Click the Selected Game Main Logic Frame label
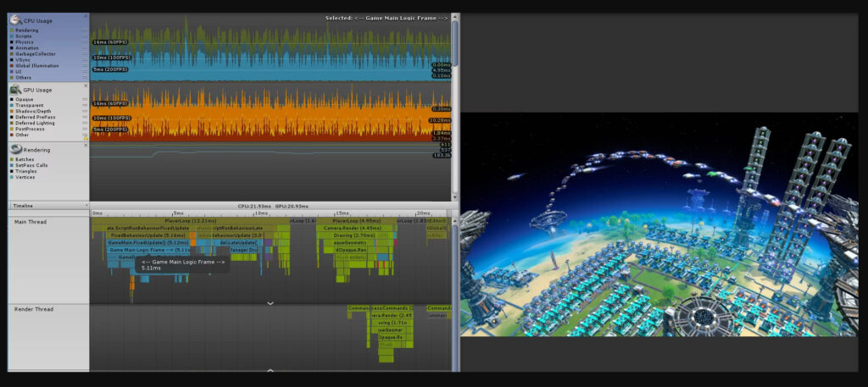 [387, 19]
